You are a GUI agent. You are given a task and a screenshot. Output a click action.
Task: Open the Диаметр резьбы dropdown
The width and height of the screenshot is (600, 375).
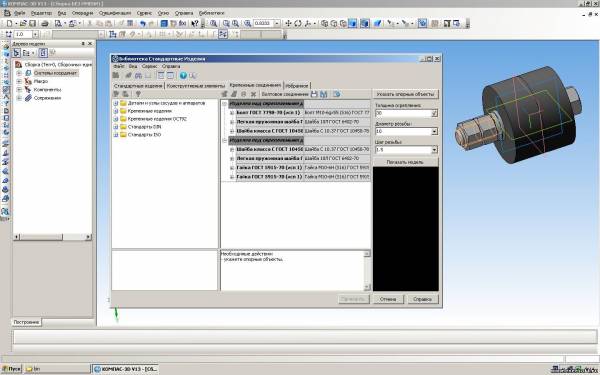[x=434, y=131]
